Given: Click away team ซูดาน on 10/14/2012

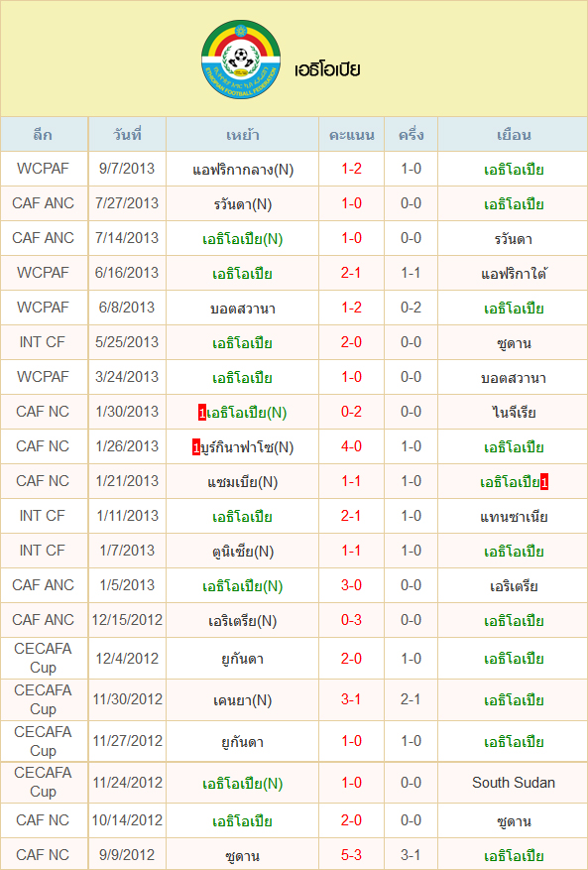Looking at the screenshot, I should (x=514, y=821).
